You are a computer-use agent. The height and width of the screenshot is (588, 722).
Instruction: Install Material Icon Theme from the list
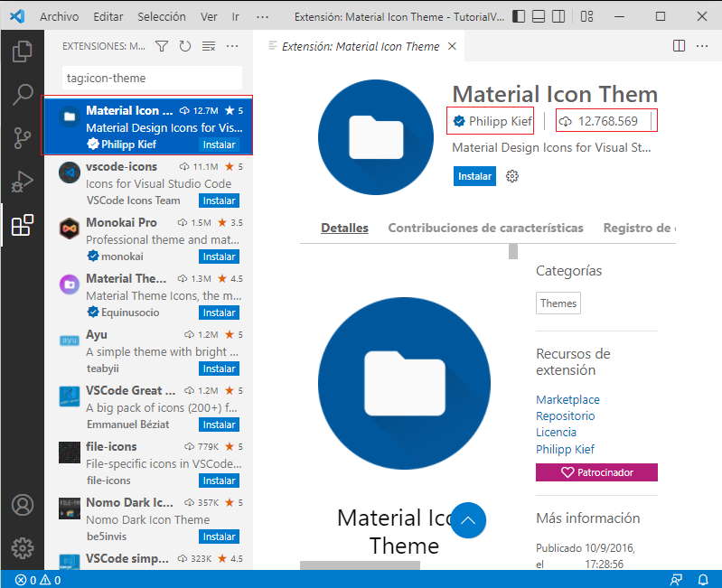pyautogui.click(x=220, y=145)
